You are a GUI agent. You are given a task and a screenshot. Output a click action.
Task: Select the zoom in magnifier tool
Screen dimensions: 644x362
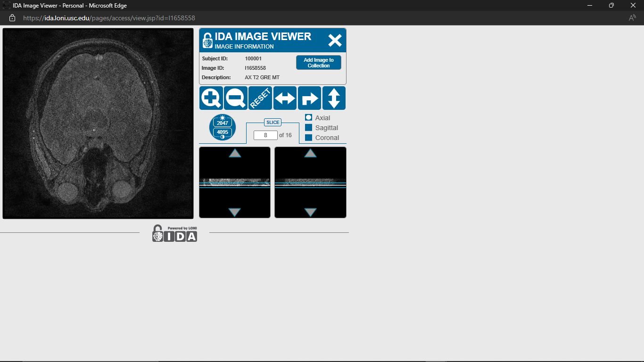coord(211,98)
